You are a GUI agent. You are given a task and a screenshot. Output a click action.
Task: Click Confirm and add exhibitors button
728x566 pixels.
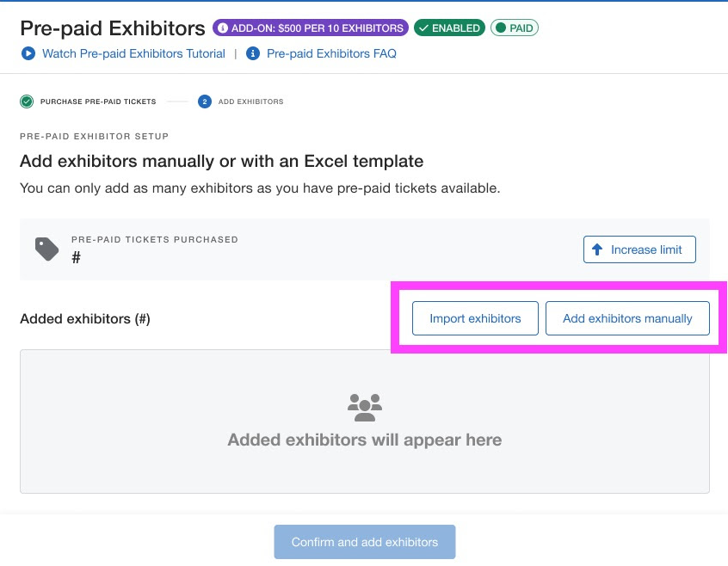(x=364, y=542)
